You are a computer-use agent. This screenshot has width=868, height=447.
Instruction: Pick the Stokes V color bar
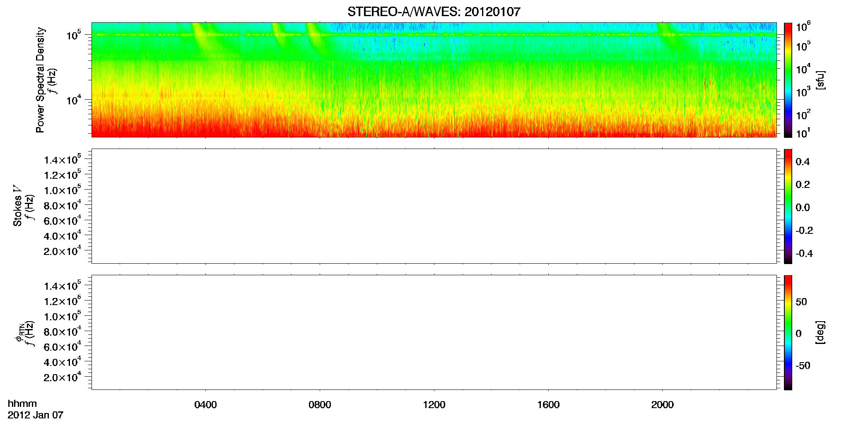point(788,206)
